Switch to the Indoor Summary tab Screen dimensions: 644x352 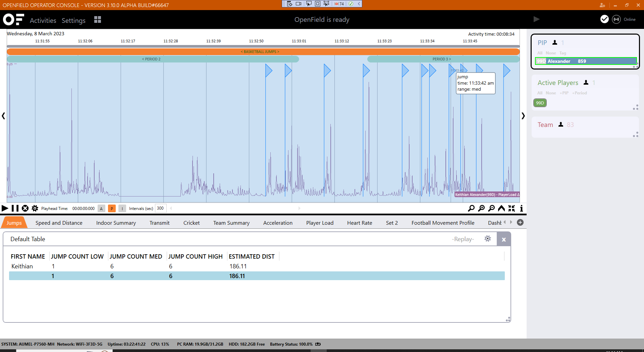click(116, 223)
